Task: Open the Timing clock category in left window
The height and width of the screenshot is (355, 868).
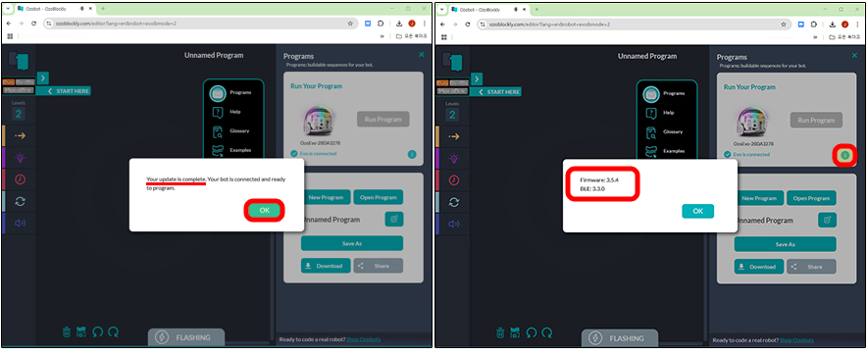Action: pos(20,179)
